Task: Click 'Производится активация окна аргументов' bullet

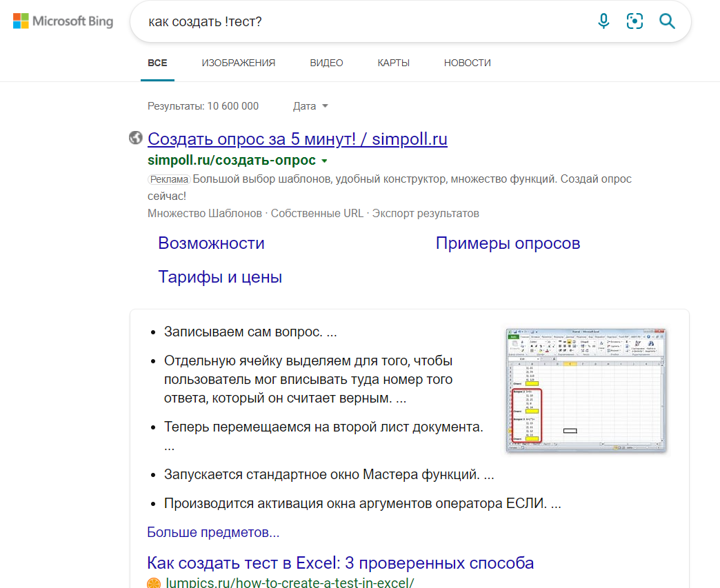Action: 362,503
